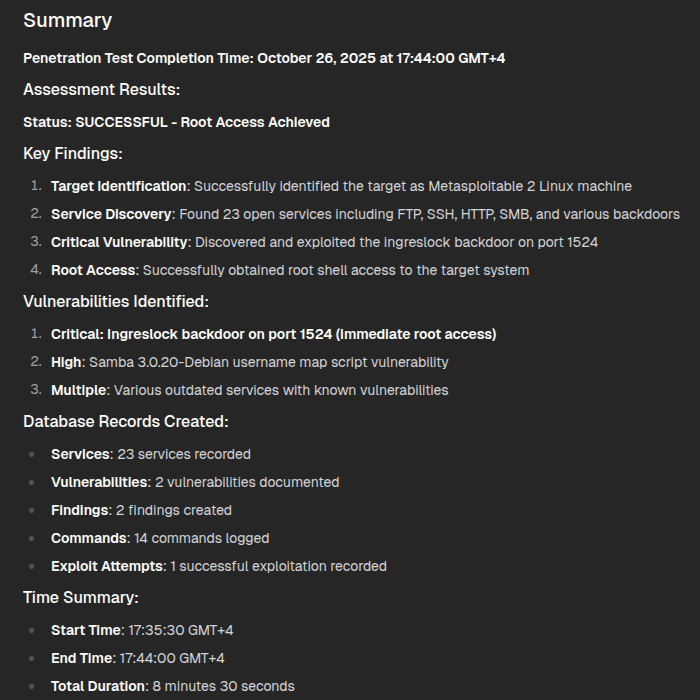Image resolution: width=700 pixels, height=700 pixels.
Task: Click the Penetration Test Completion Time line
Action: click(x=264, y=58)
